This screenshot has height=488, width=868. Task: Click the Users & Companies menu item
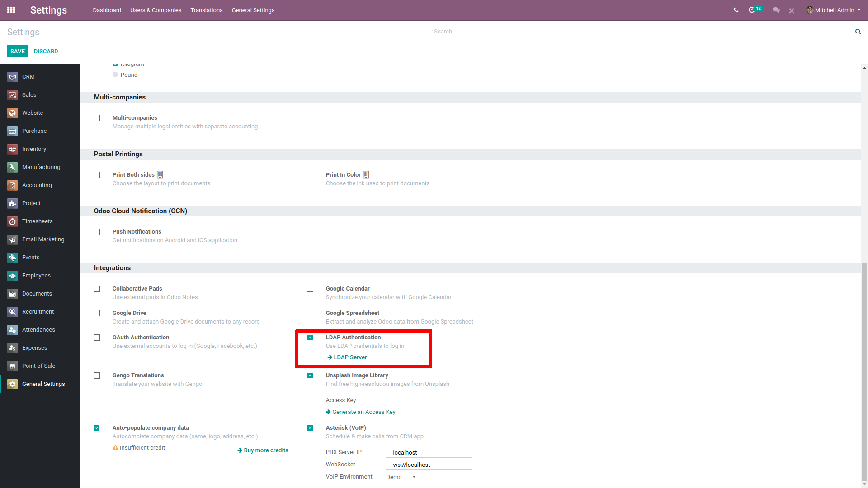point(155,10)
